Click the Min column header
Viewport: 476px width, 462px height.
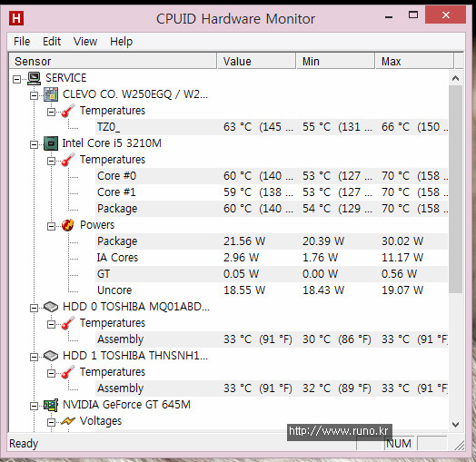click(x=335, y=62)
